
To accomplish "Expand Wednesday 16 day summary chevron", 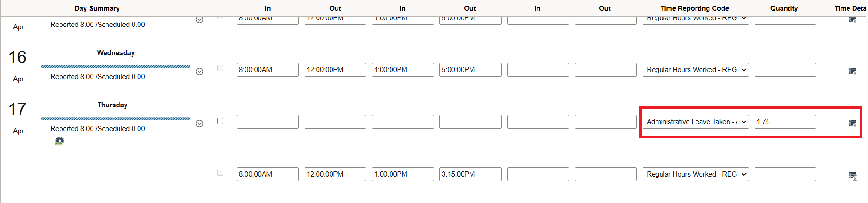I will tap(199, 72).
